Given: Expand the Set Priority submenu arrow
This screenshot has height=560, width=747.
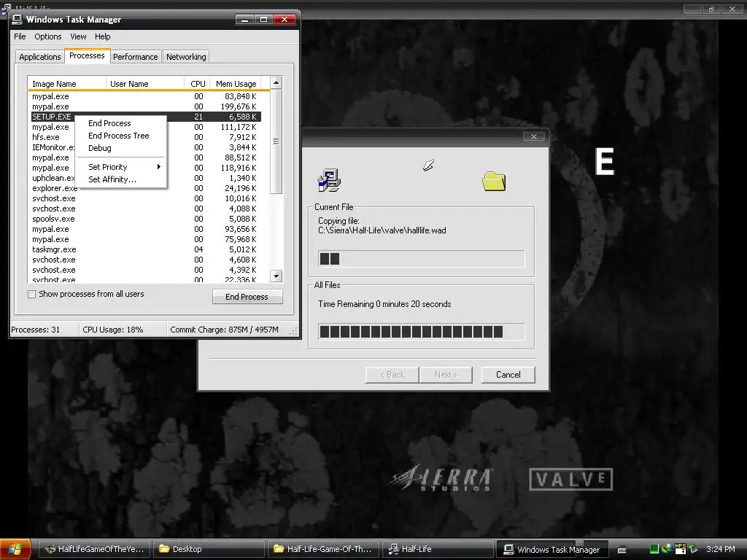Looking at the screenshot, I should pos(158,167).
